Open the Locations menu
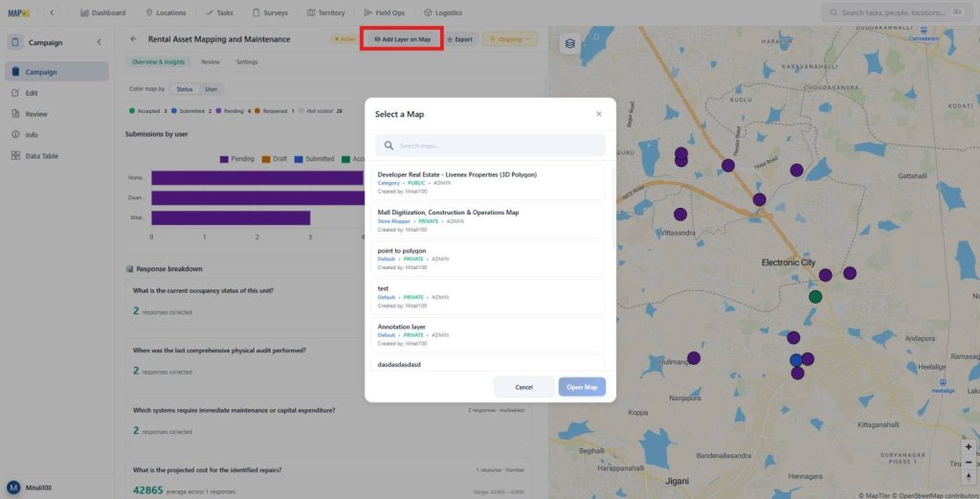 point(166,12)
